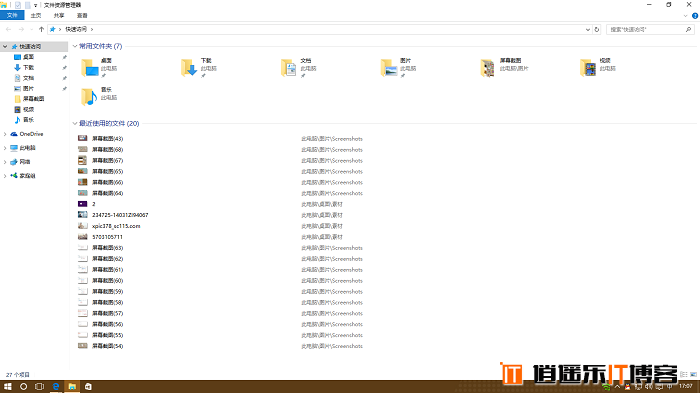Expand the 网络 tree node
Screen dimensions: 700x393
[5, 162]
